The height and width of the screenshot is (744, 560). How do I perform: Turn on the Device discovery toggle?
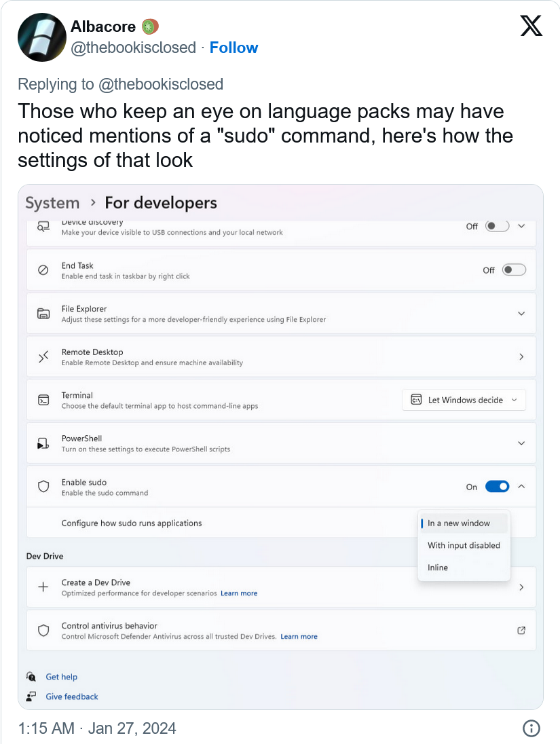pyautogui.click(x=497, y=226)
